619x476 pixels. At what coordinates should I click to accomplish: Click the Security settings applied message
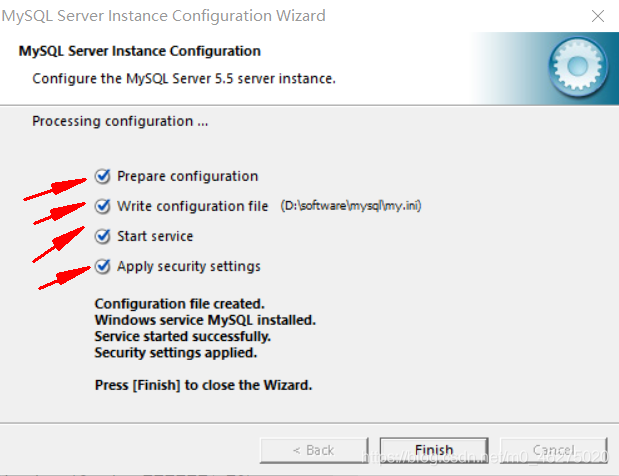(175, 353)
